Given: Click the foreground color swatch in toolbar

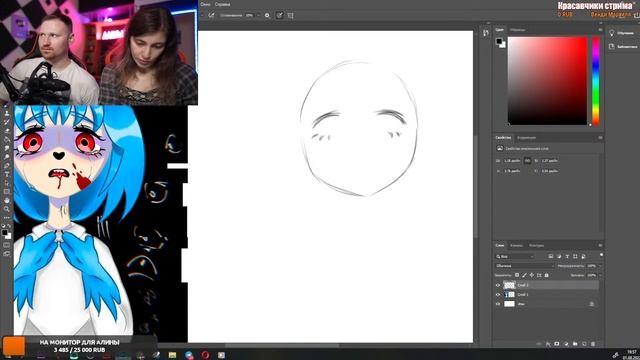Looking at the screenshot, I should (x=4, y=232).
